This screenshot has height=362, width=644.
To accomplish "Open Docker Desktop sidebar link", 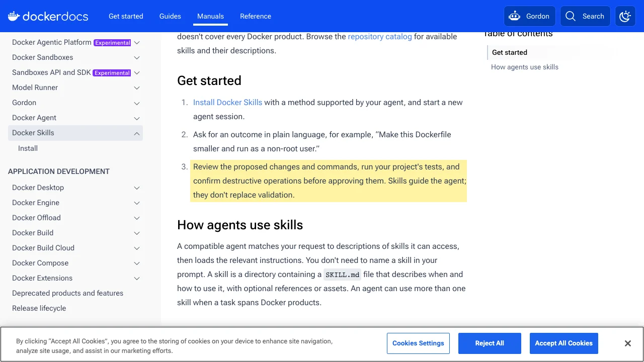I will click(38, 188).
